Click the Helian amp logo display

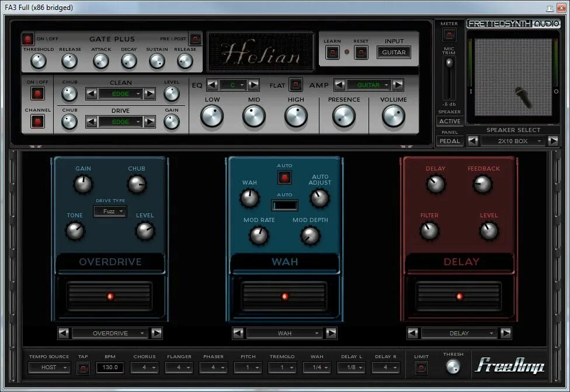click(x=260, y=51)
